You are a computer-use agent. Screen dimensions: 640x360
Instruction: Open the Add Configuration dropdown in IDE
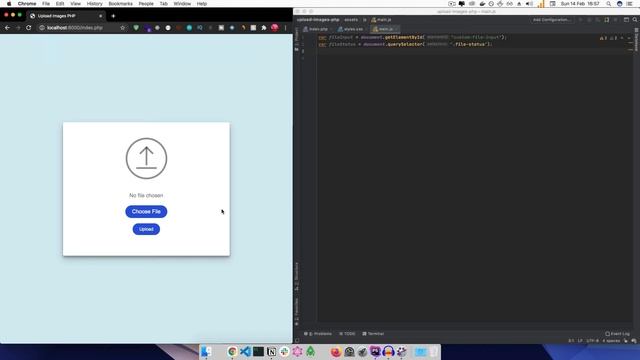(551, 20)
